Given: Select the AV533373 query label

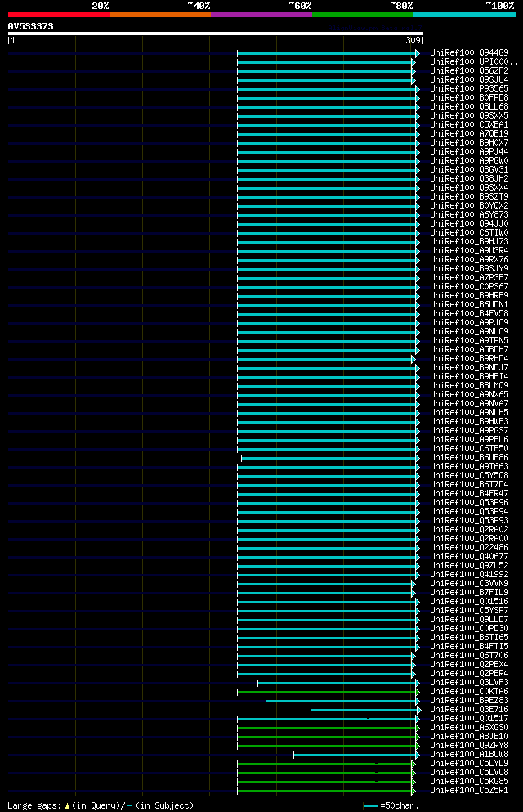Looking at the screenshot, I should pos(30,26).
